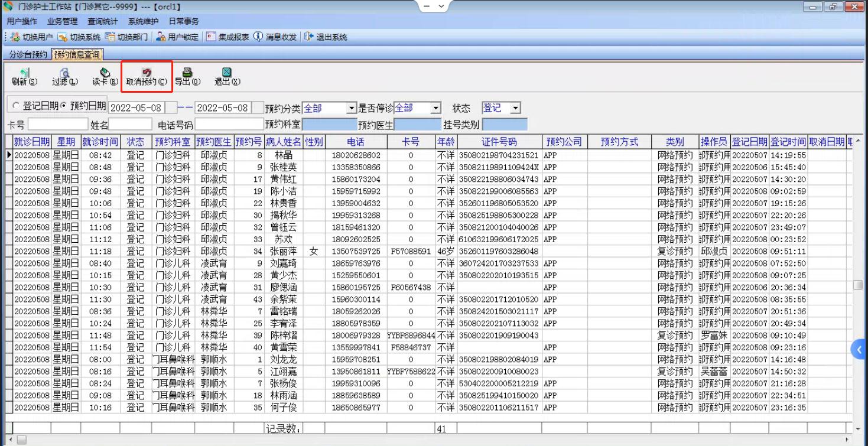This screenshot has width=868, height=446.
Task: Refresh the list with 刷新(S)
Action: pyautogui.click(x=24, y=77)
